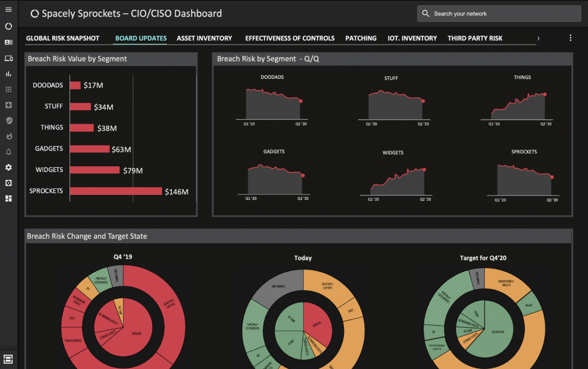Click the "Target for Q4'20" chart title
The width and height of the screenshot is (588, 369).
[x=483, y=258]
